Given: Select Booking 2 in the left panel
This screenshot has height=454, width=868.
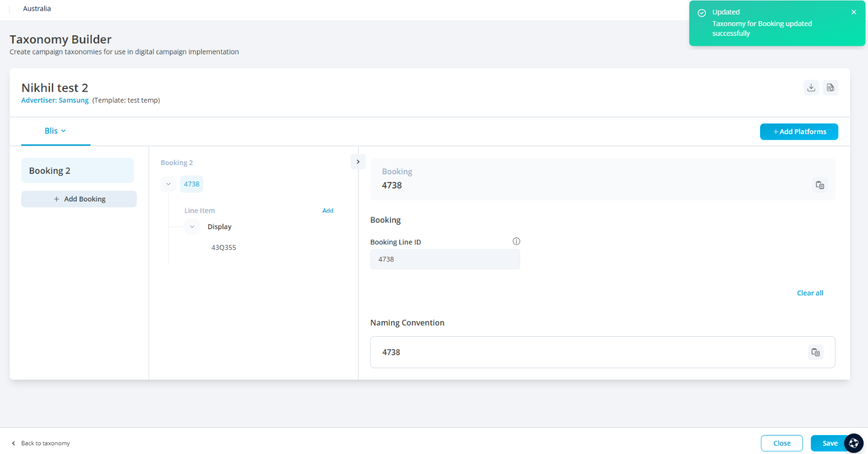Looking at the screenshot, I should coord(77,171).
